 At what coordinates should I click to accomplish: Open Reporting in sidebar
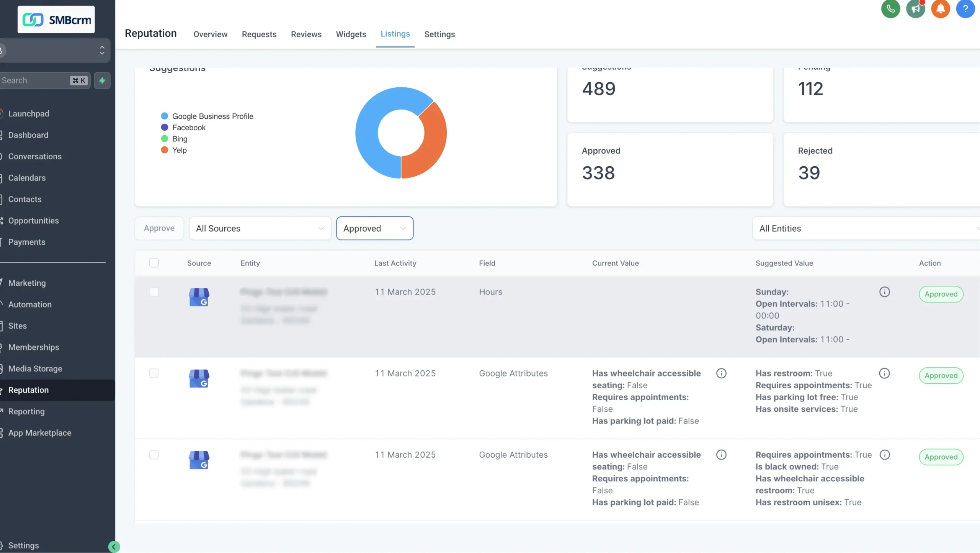[26, 412]
